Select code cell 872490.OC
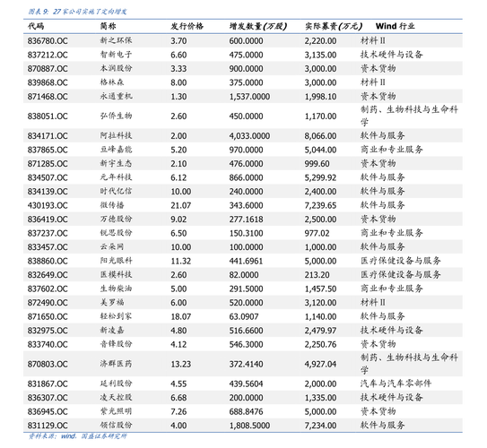 [48, 303]
